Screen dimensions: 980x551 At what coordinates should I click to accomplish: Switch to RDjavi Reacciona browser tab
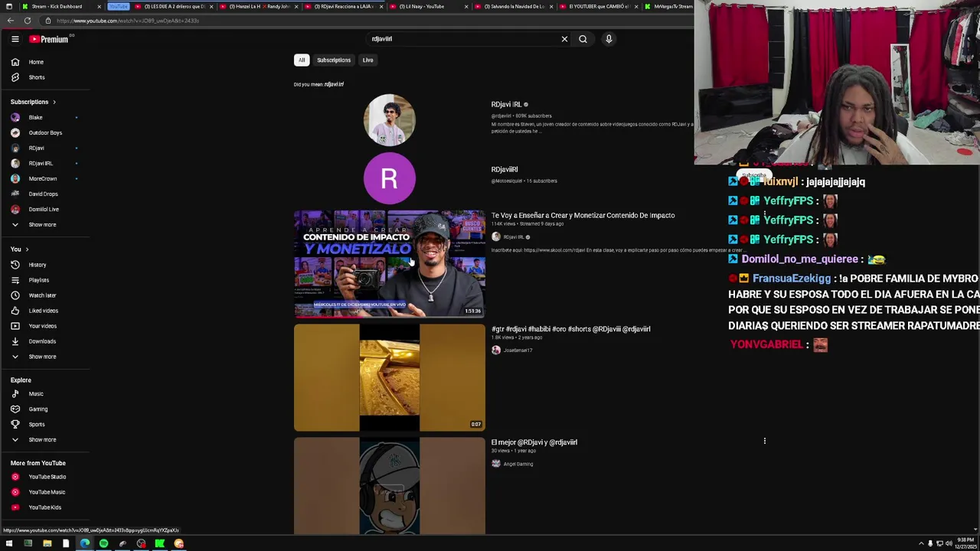[x=344, y=6]
